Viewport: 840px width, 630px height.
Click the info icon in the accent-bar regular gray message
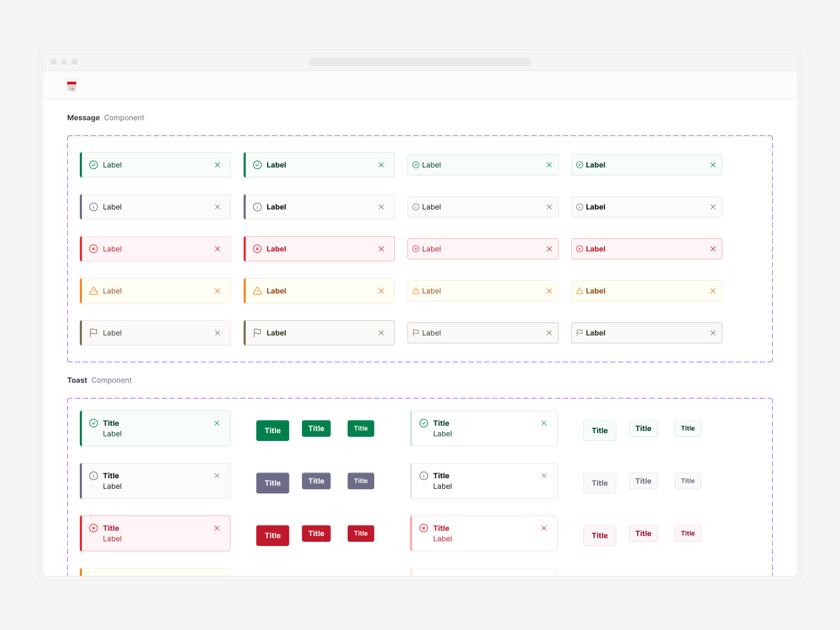[x=93, y=207]
